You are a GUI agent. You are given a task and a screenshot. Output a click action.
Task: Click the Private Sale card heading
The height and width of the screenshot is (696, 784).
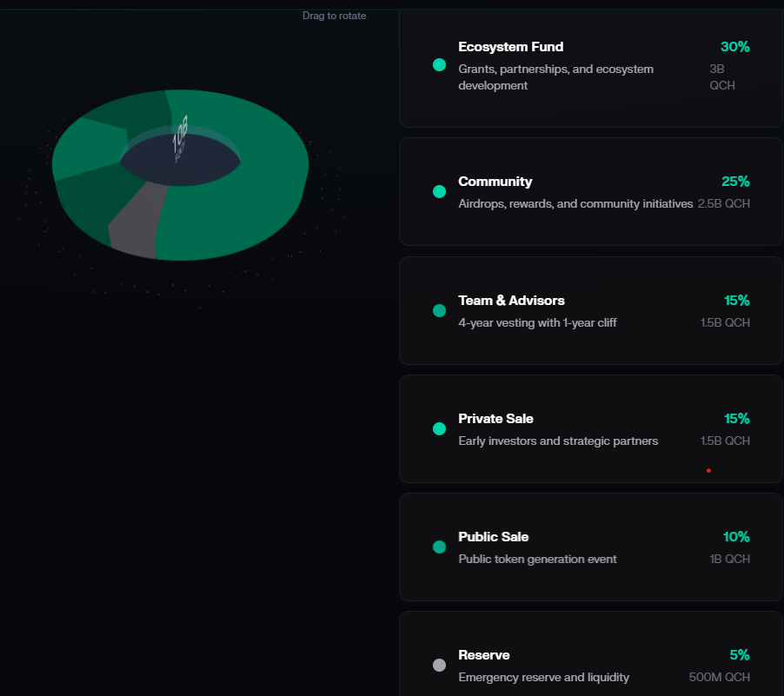pos(495,419)
